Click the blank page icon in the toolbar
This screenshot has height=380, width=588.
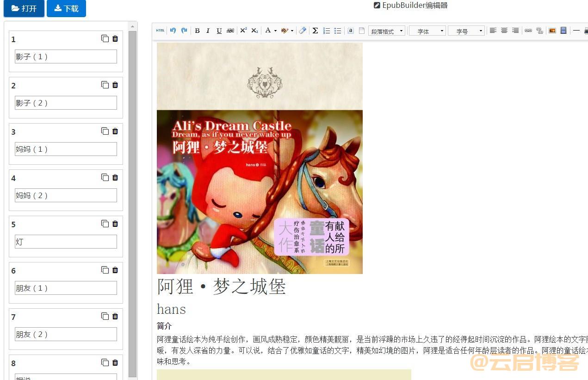coord(362,31)
